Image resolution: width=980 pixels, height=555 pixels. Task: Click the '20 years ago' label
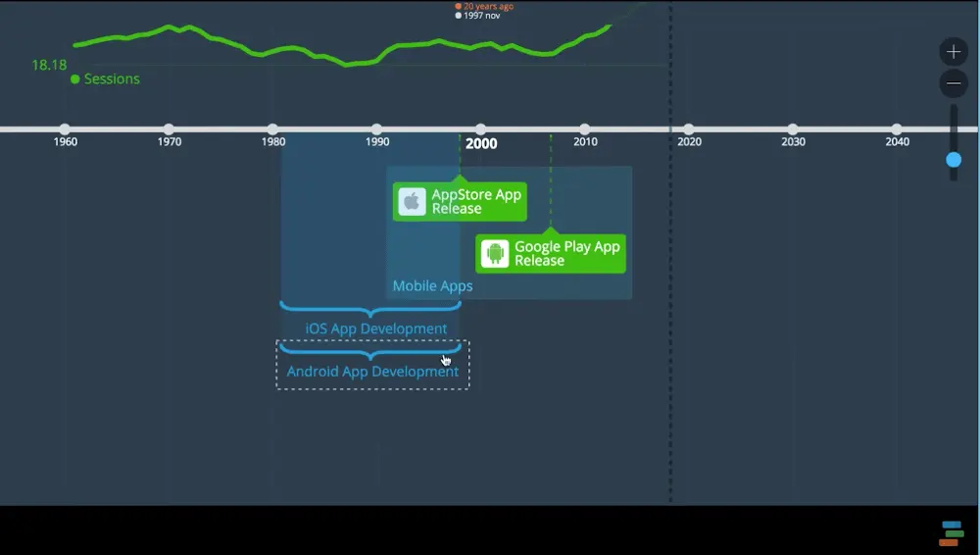(488, 6)
